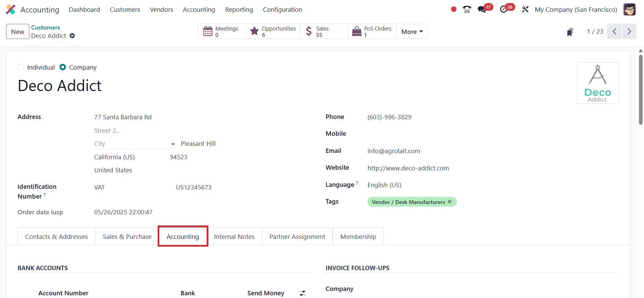This screenshot has width=644, height=298.
Task: Open the English (US) language field
Action: [384, 185]
